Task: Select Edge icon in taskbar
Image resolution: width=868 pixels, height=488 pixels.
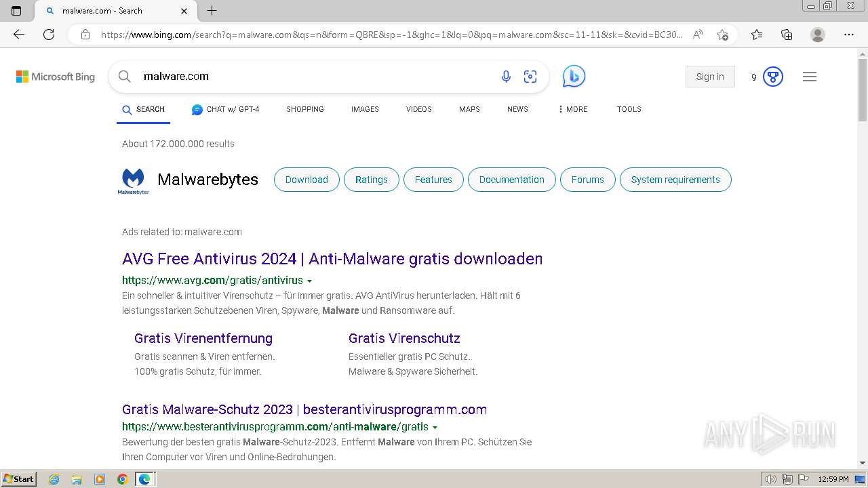Action: coord(144,479)
